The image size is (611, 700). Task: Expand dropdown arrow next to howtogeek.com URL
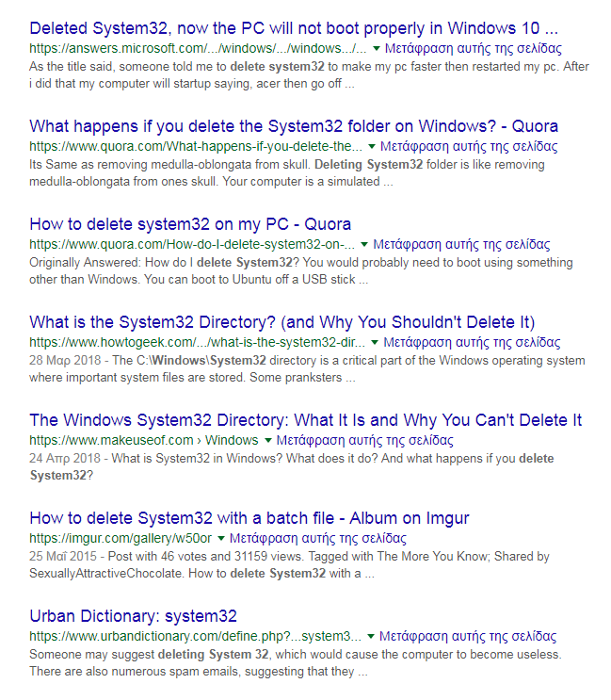375,343
